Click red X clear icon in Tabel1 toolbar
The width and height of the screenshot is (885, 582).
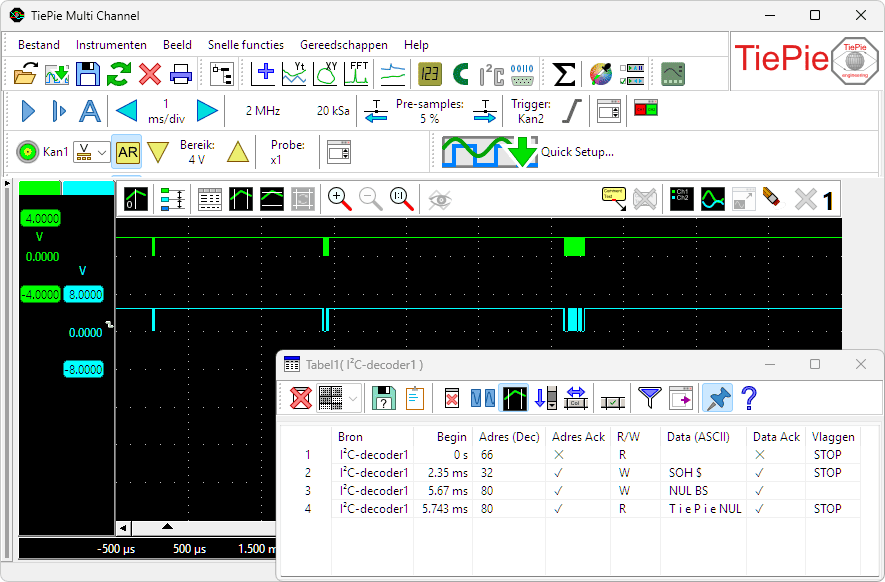pyautogui.click(x=300, y=399)
